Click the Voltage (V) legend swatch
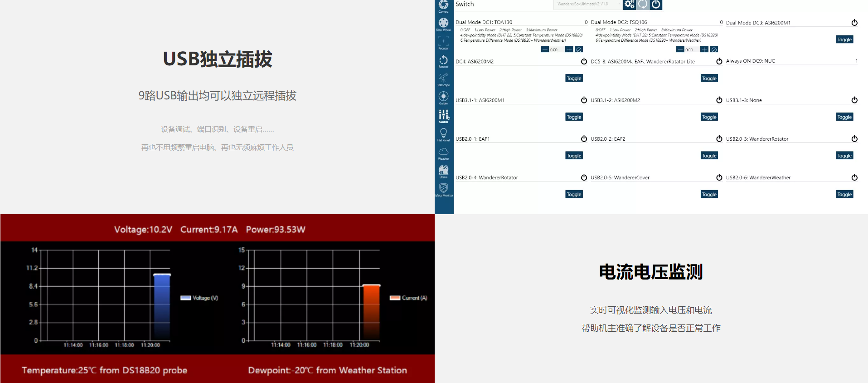This screenshot has height=383, width=868. (185, 298)
